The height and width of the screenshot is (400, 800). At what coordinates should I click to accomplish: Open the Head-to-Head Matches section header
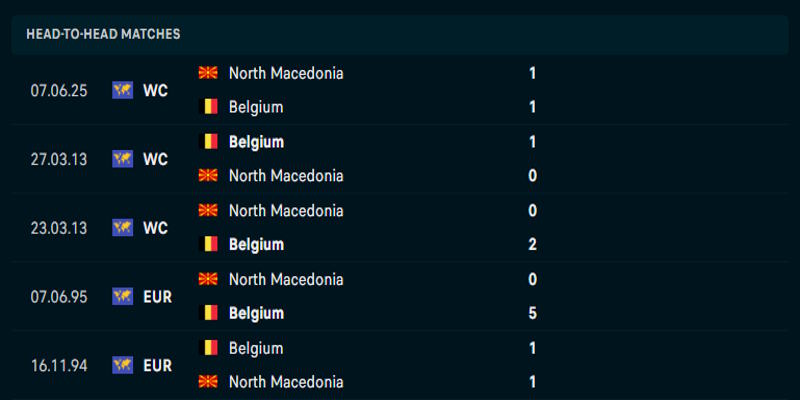(103, 34)
